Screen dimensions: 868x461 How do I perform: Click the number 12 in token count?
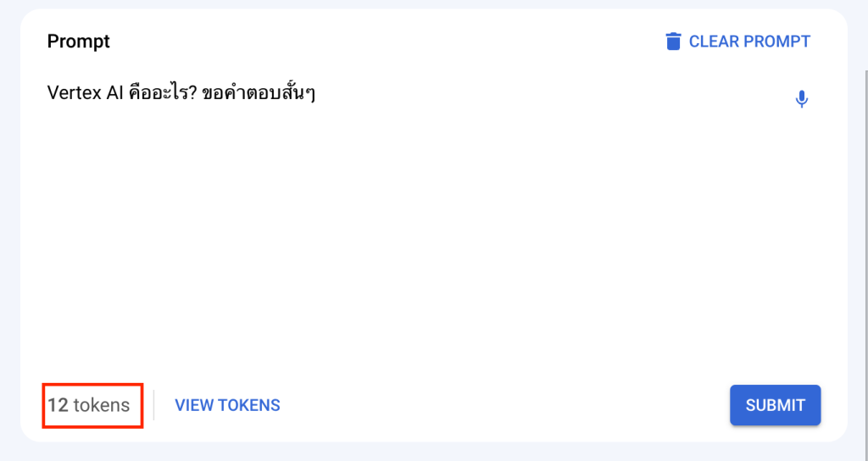[x=58, y=405]
